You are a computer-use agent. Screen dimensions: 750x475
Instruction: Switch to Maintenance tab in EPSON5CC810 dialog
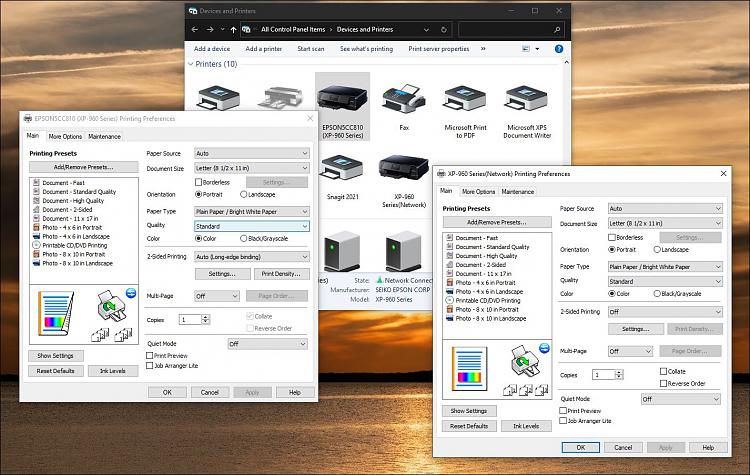[x=104, y=136]
